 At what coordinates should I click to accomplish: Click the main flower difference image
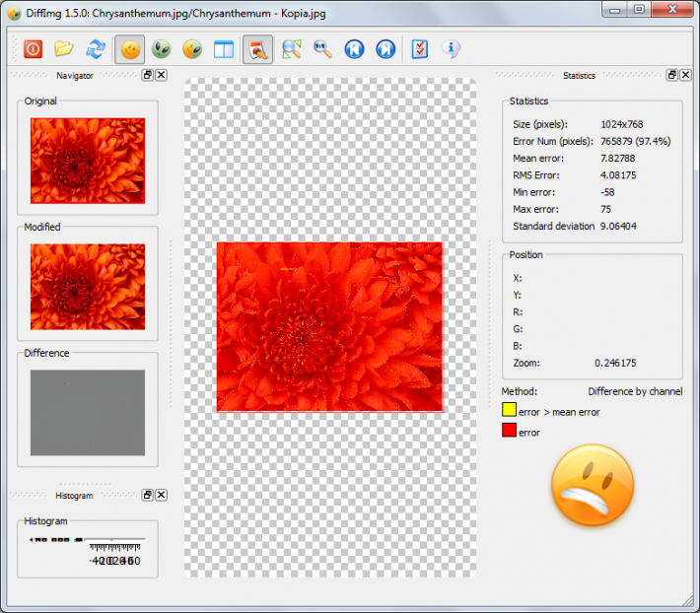pyautogui.click(x=330, y=327)
